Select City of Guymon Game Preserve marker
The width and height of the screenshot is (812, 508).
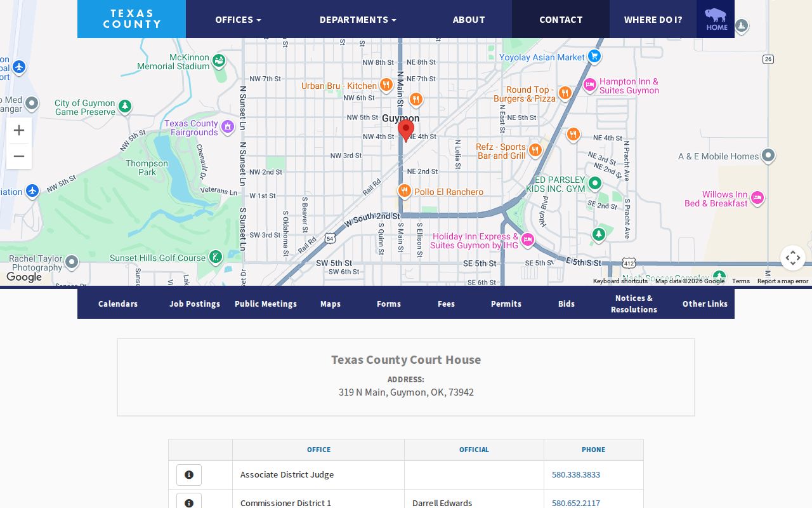[x=125, y=106]
